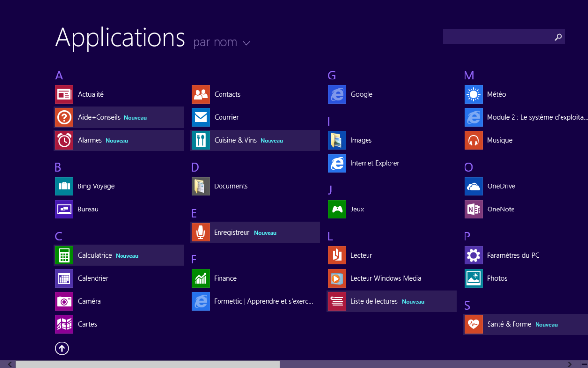Open Formettic Apprendre et s'exerc shortcut icon
This screenshot has width=588, height=368.
(200, 301)
